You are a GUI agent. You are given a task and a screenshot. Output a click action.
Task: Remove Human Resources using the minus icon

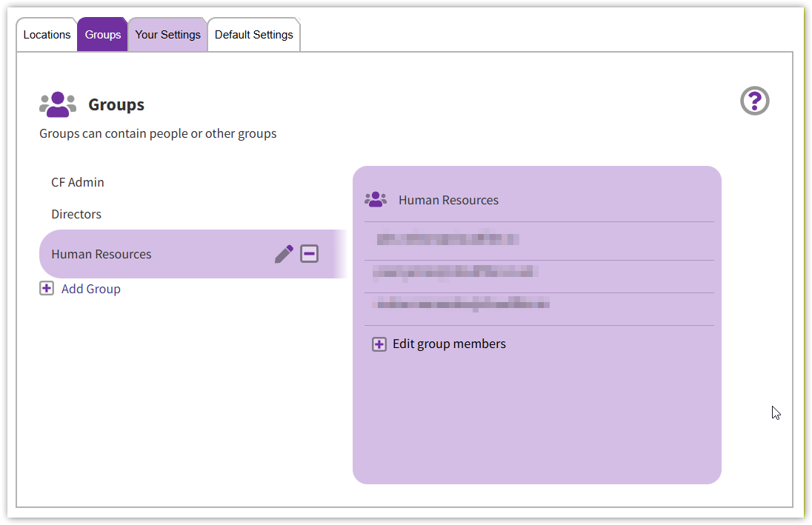[x=309, y=254]
